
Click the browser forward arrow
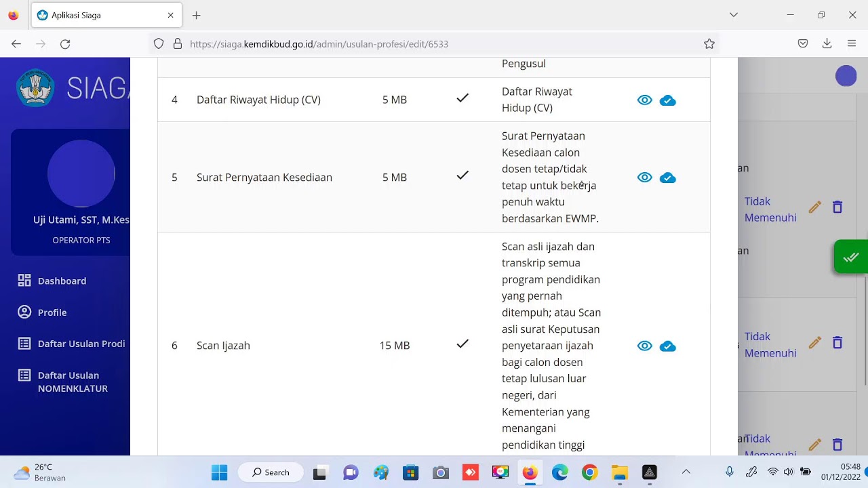click(x=41, y=44)
